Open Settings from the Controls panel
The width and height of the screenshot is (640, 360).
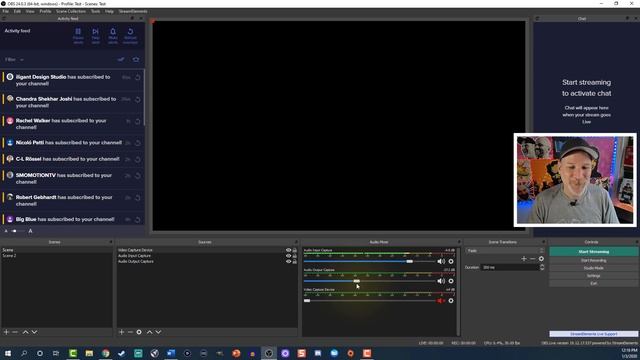(593, 276)
